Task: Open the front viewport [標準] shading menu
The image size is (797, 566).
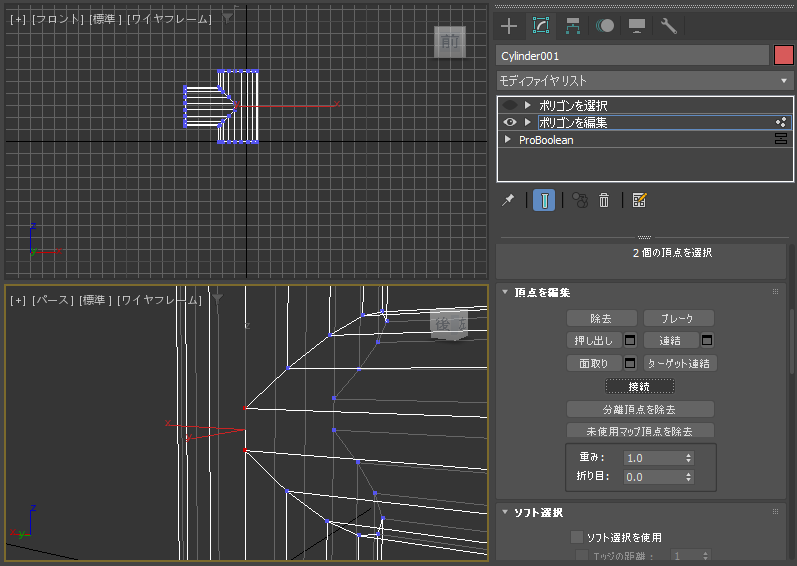Action: pos(105,19)
